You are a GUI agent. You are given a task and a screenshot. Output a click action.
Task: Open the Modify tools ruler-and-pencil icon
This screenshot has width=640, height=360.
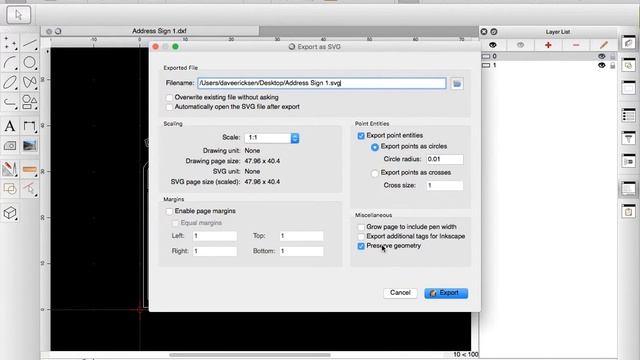click(10, 169)
